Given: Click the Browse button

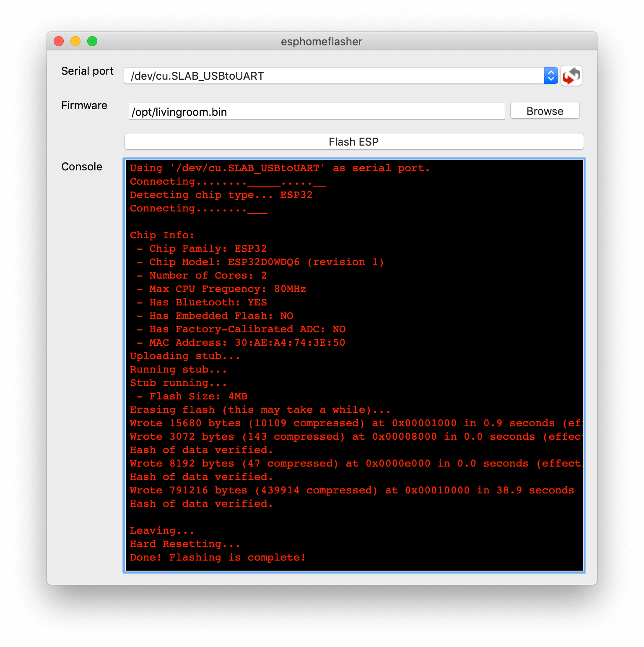Looking at the screenshot, I should [x=545, y=111].
